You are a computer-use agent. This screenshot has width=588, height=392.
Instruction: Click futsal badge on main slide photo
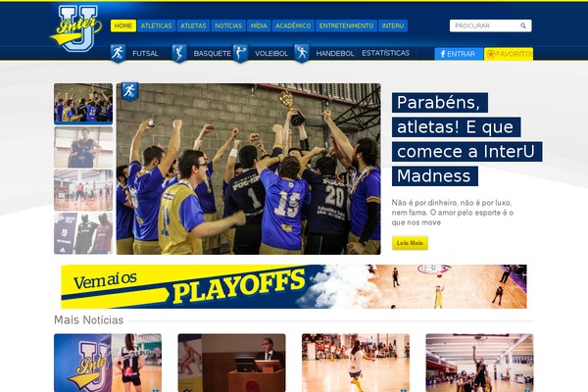(129, 91)
